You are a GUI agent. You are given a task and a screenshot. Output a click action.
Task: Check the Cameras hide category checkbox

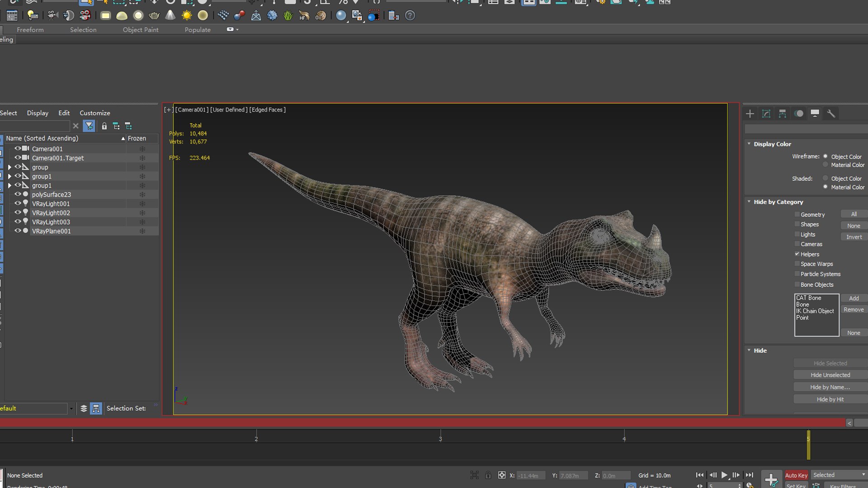(x=797, y=244)
